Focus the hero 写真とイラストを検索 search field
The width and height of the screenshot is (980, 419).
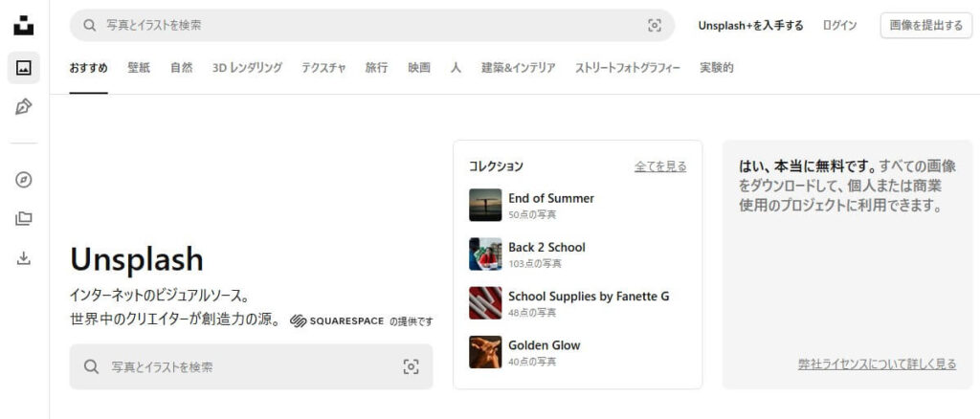pyautogui.click(x=239, y=366)
